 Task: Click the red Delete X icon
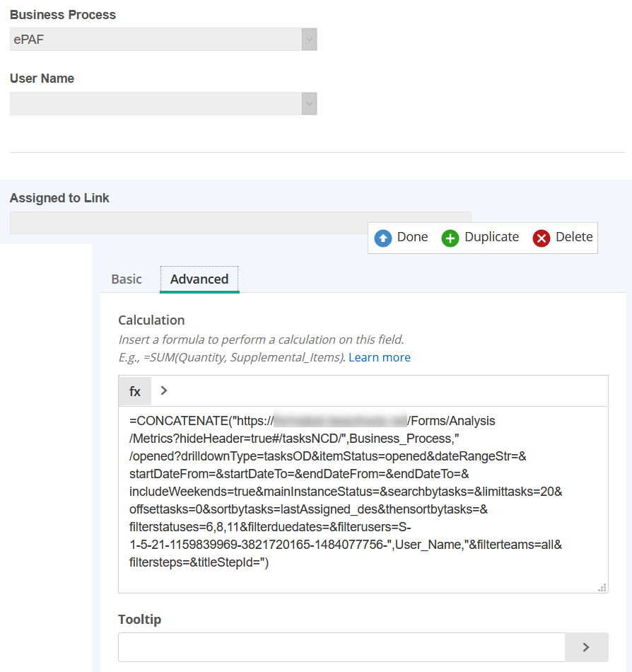point(542,238)
